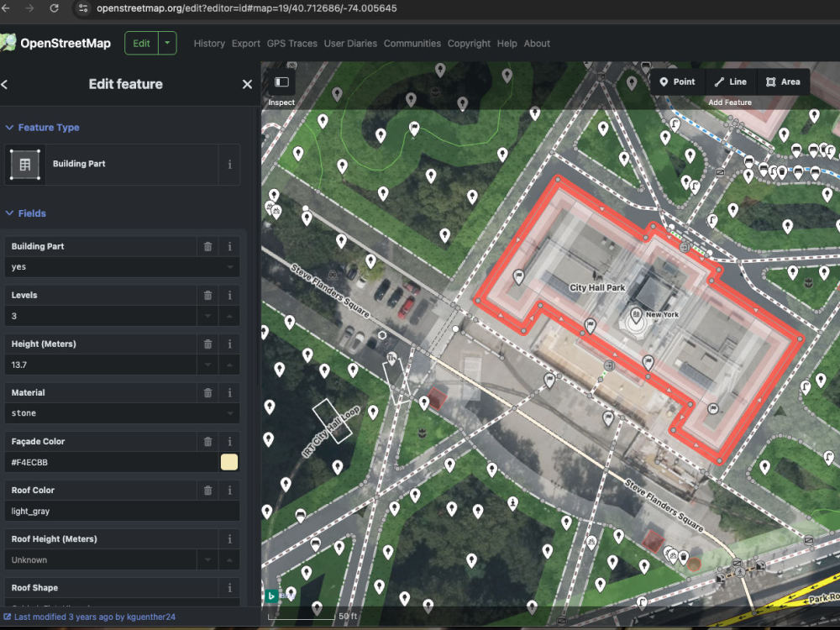Click the Edit button
The width and height of the screenshot is (840, 630).
point(141,44)
